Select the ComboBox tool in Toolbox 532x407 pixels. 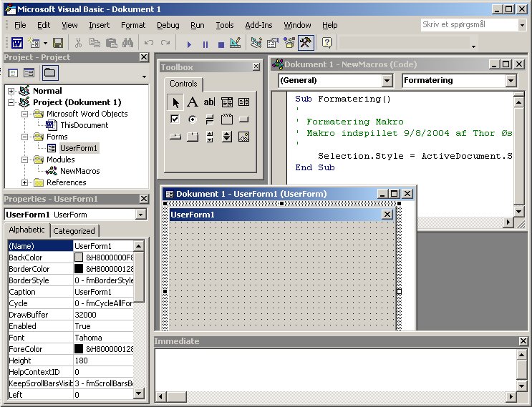click(x=227, y=102)
